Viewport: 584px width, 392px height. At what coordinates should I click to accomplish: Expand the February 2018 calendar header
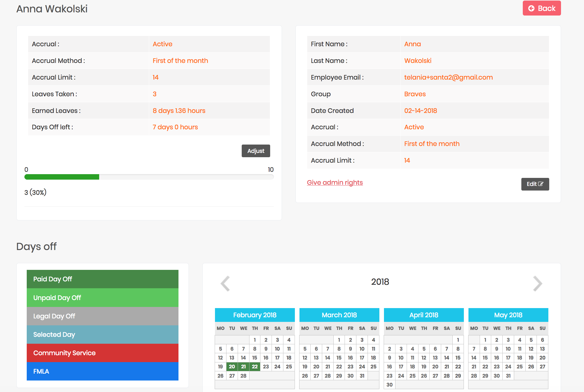tap(255, 315)
